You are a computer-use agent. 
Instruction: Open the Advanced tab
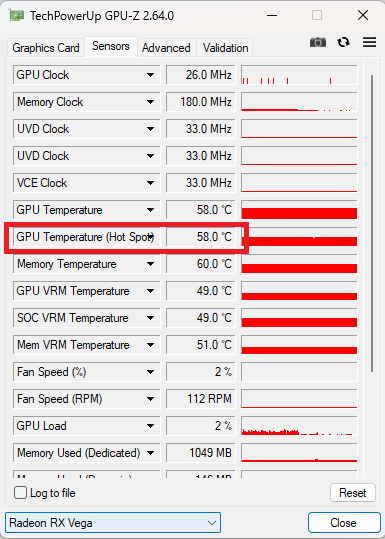[166, 48]
